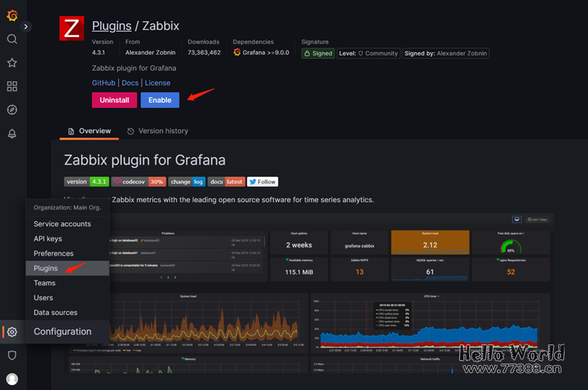Open the change log badge
The width and height of the screenshot is (588, 390).
(x=187, y=182)
